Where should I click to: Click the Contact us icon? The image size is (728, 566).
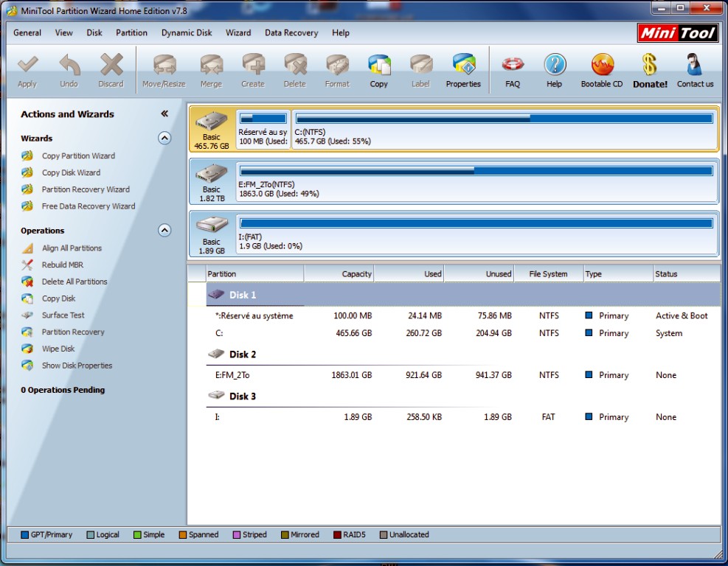[x=695, y=65]
